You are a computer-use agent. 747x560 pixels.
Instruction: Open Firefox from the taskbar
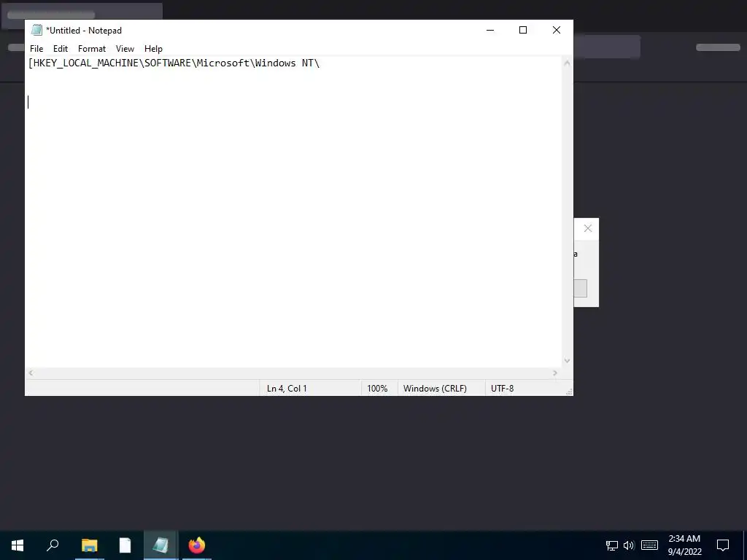[x=197, y=545]
